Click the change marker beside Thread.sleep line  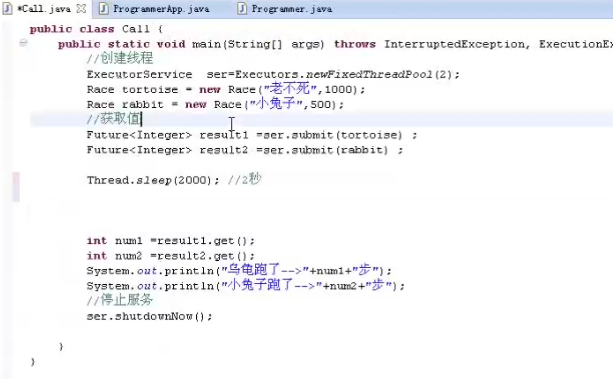pyautogui.click(x=16, y=187)
